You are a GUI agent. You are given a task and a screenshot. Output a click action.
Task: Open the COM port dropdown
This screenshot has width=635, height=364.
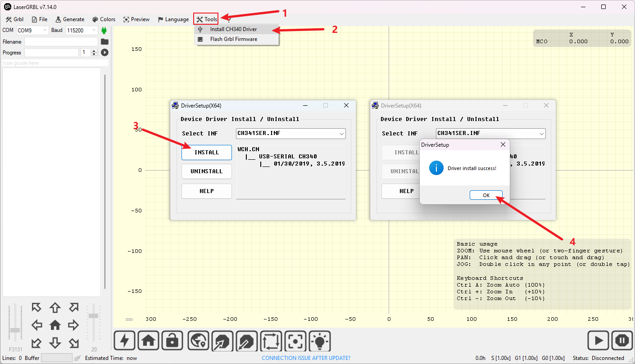pyautogui.click(x=45, y=31)
